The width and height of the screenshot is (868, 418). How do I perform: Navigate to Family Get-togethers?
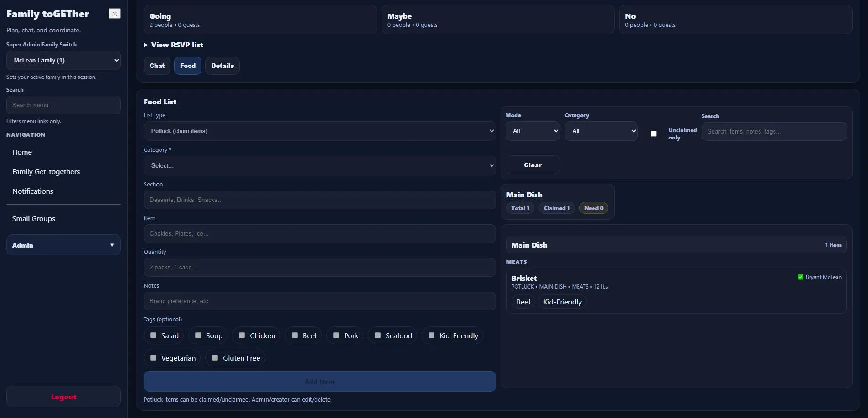tap(46, 171)
